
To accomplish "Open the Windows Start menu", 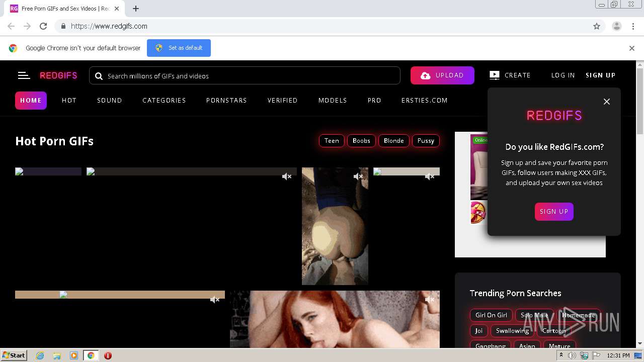I will (14, 355).
